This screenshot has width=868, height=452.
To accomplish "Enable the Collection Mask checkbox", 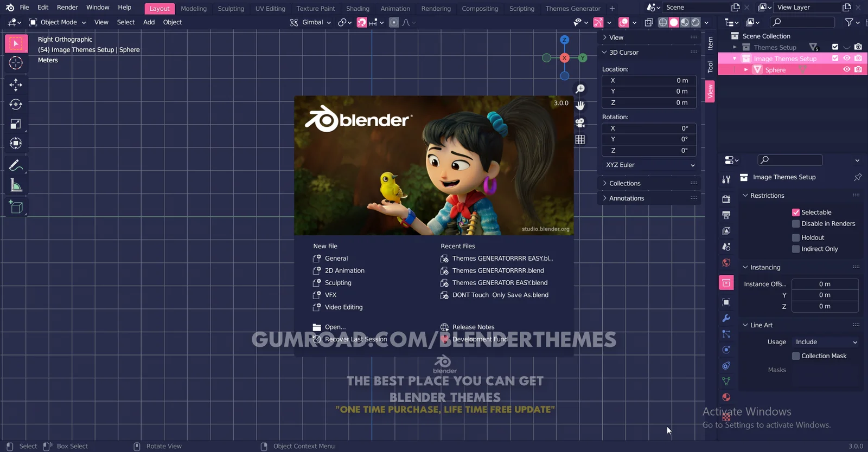I will [x=796, y=356].
